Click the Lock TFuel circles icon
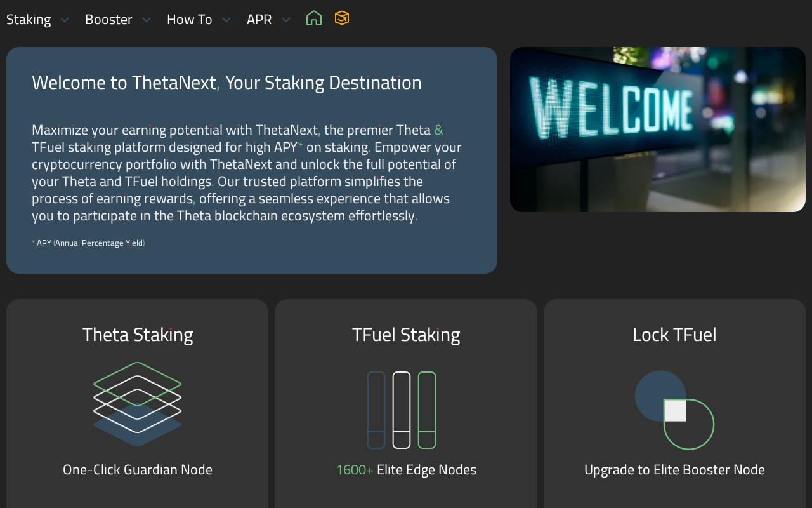 [674, 410]
